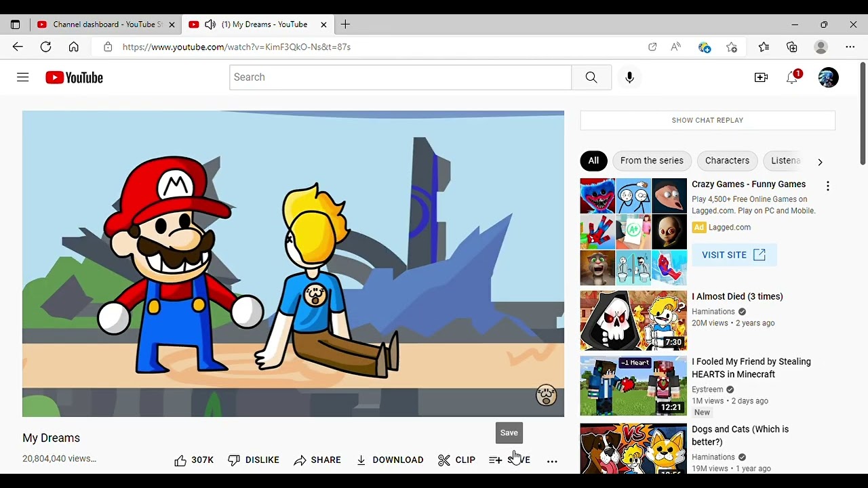868x488 pixels.
Task: Click the 20,804,040 views text
Action: pyautogui.click(x=59, y=459)
